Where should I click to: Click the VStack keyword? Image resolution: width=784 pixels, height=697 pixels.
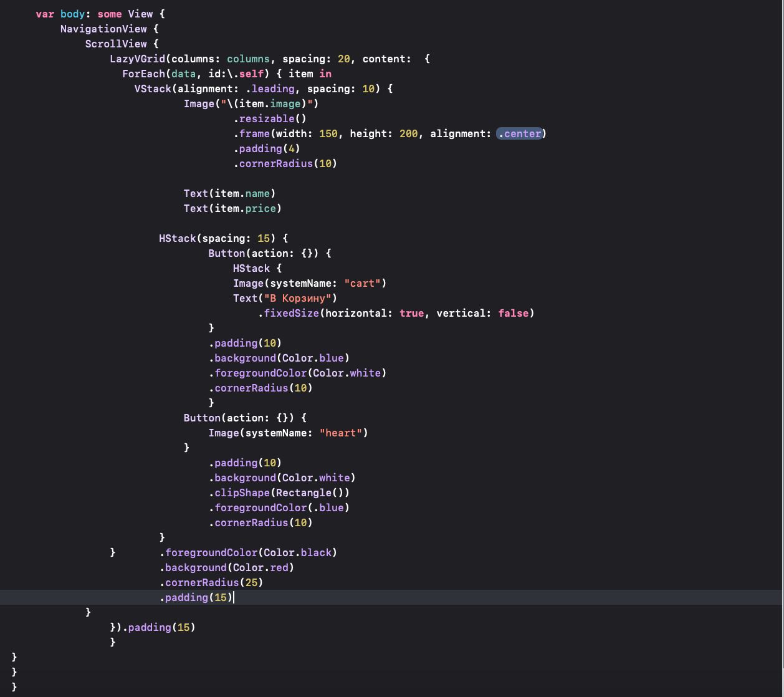point(153,89)
